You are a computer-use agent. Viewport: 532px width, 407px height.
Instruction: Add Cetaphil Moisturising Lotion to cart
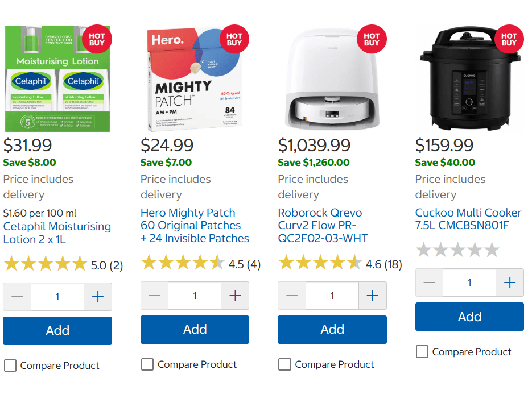pos(57,331)
